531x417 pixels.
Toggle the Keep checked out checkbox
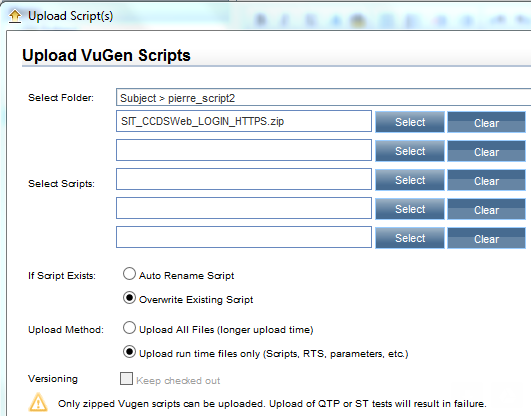tap(126, 379)
